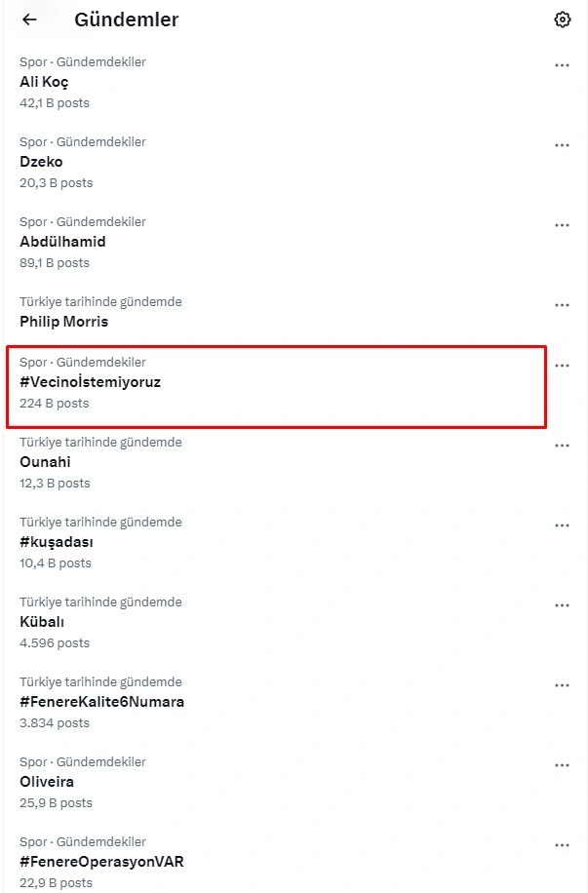This screenshot has width=588, height=893.
Task: View the #kuşadası hashtag trend
Action: (x=57, y=542)
